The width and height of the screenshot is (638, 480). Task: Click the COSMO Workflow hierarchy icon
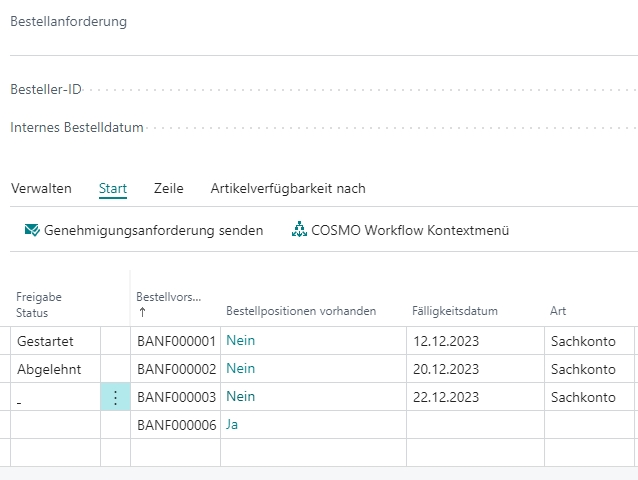299,230
